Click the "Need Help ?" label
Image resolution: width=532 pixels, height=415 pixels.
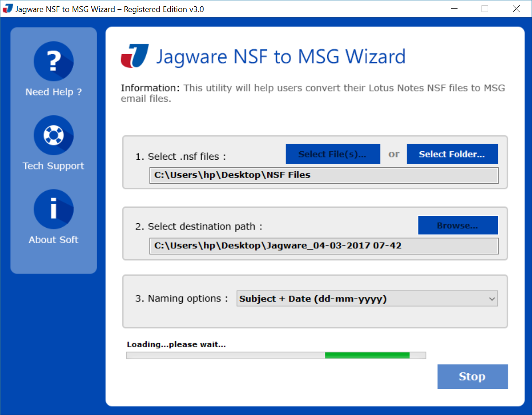(x=54, y=92)
